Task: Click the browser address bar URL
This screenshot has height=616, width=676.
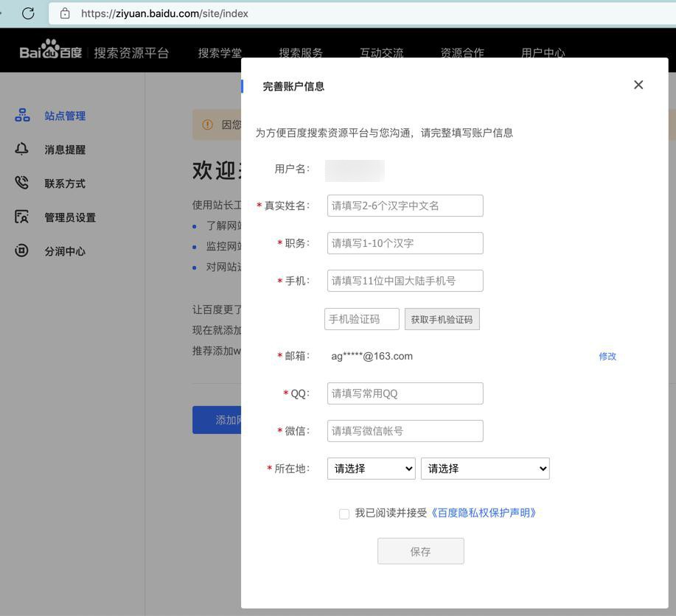Action: (x=164, y=13)
